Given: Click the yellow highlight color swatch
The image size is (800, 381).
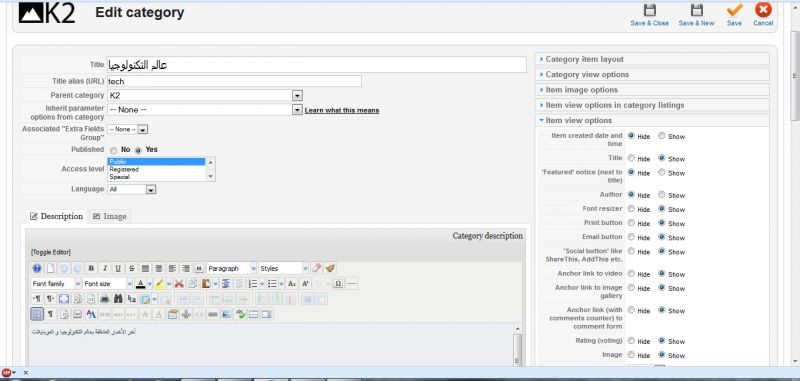Looking at the screenshot, I should pos(160,284).
